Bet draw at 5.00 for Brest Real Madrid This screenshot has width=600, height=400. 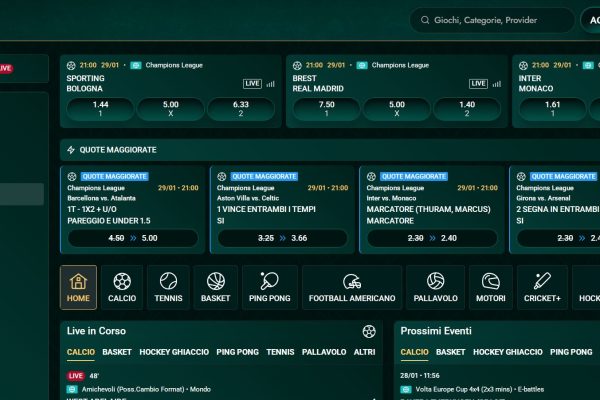397,109
